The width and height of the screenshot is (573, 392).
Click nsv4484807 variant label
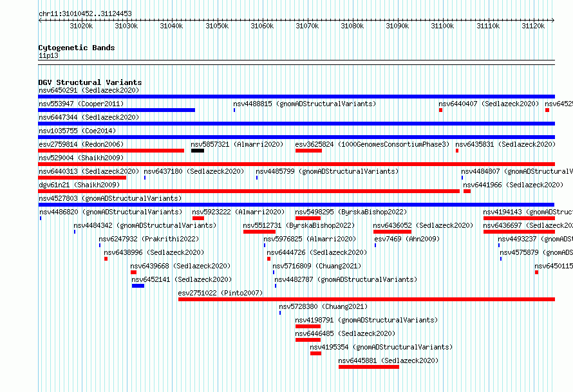(517, 171)
